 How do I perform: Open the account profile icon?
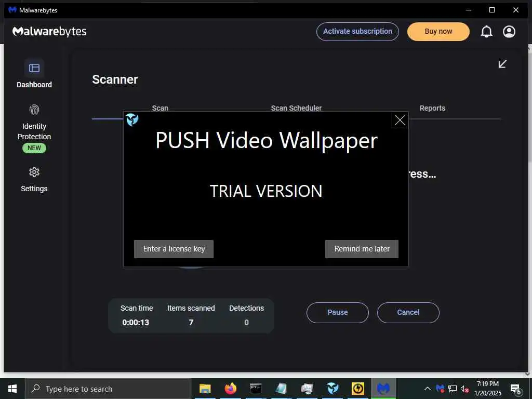[x=509, y=32]
